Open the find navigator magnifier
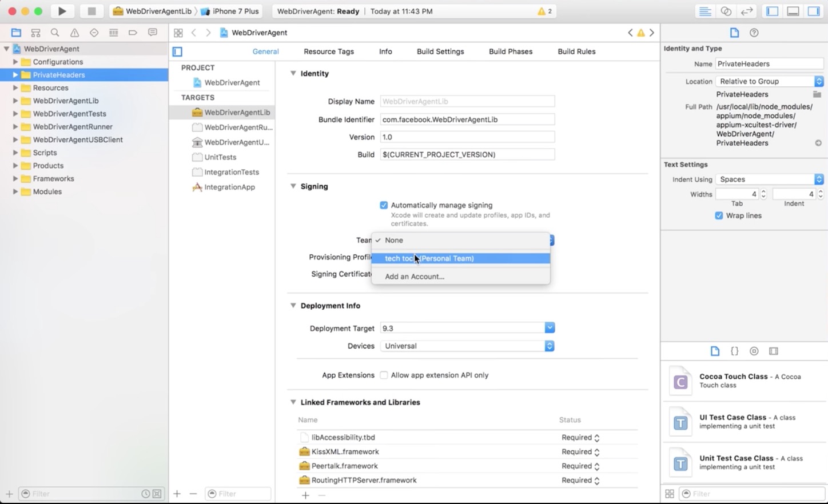828x504 pixels. coord(55,33)
